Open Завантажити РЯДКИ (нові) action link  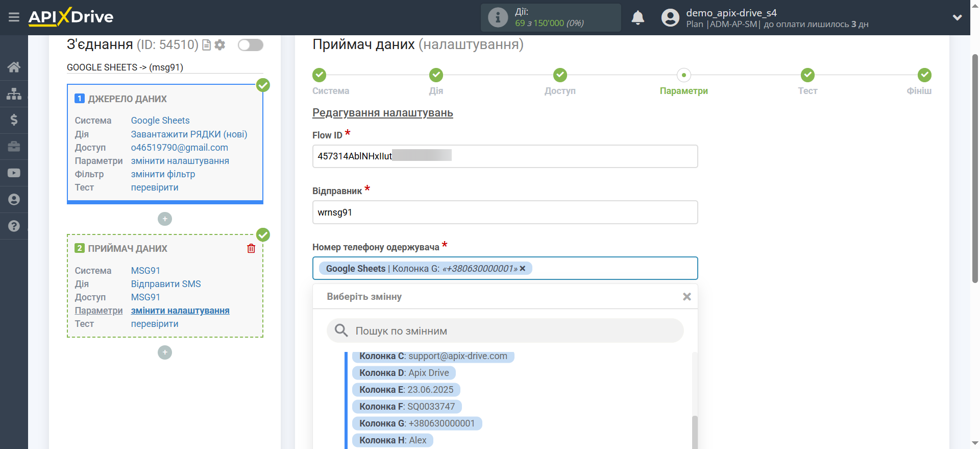[189, 134]
